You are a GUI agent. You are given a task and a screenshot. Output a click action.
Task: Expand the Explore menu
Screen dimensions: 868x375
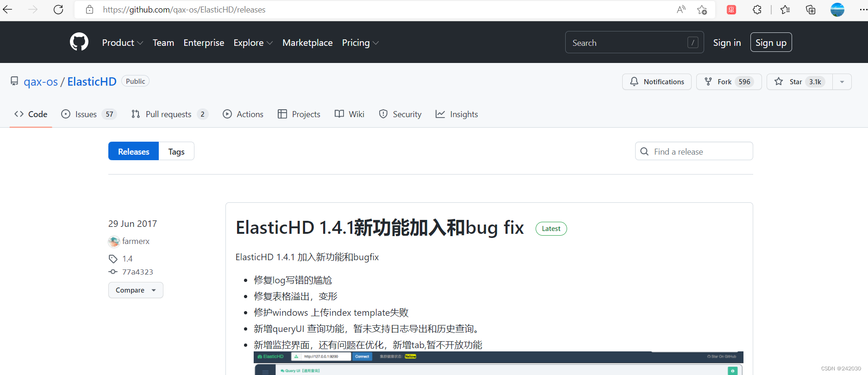[x=253, y=43]
